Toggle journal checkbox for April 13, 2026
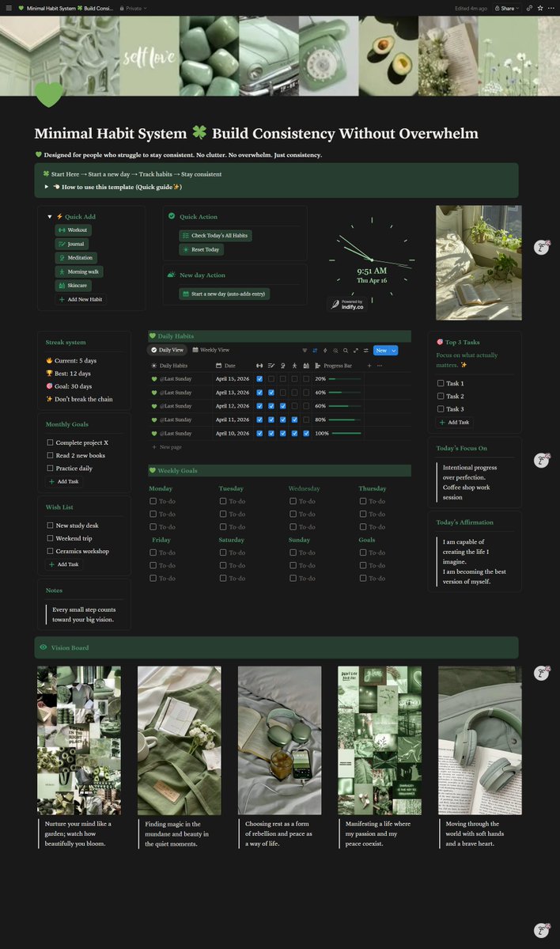Screen dimensions: 560x949 pos(271,393)
